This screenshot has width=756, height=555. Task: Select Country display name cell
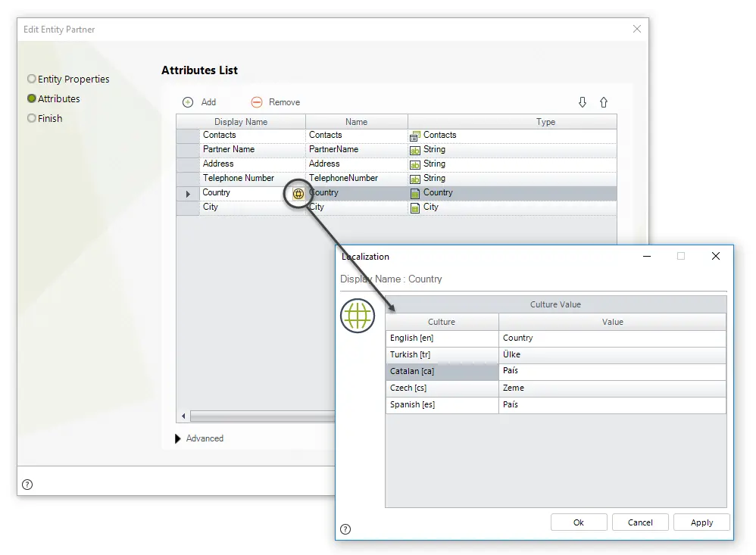pos(245,193)
